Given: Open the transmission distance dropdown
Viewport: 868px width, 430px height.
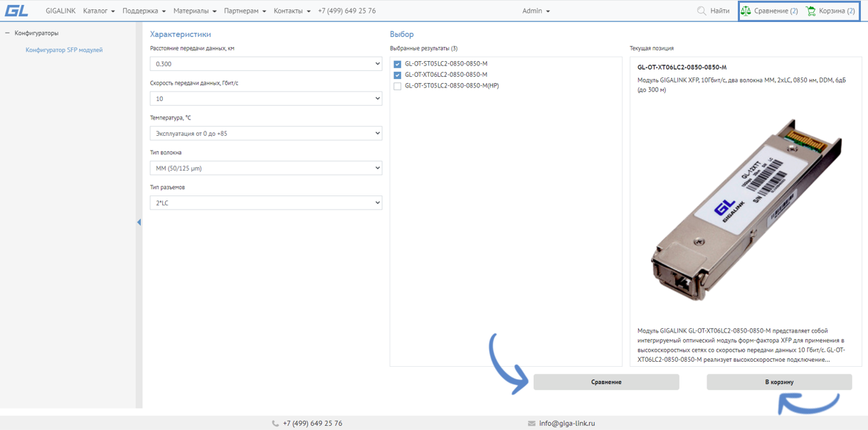Looking at the screenshot, I should pyautogui.click(x=266, y=64).
